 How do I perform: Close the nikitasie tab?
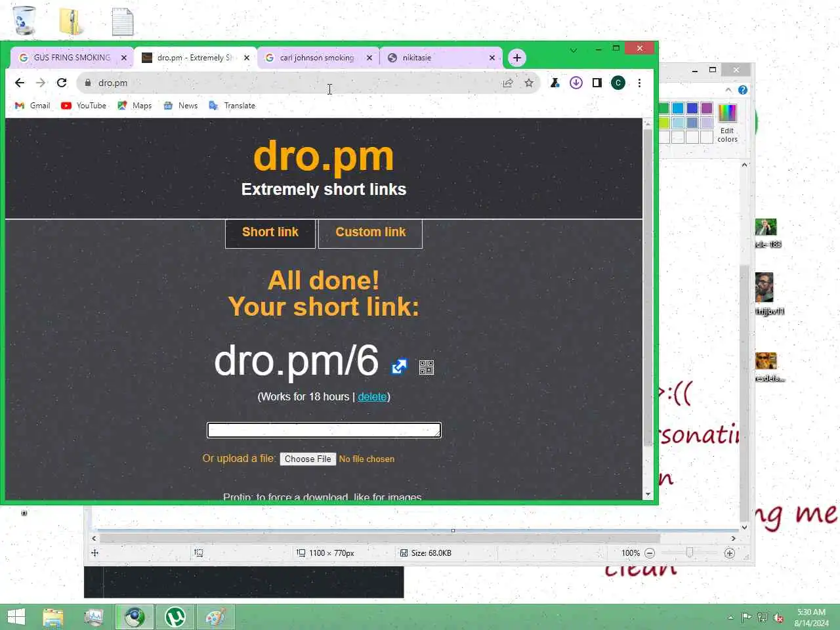492,58
